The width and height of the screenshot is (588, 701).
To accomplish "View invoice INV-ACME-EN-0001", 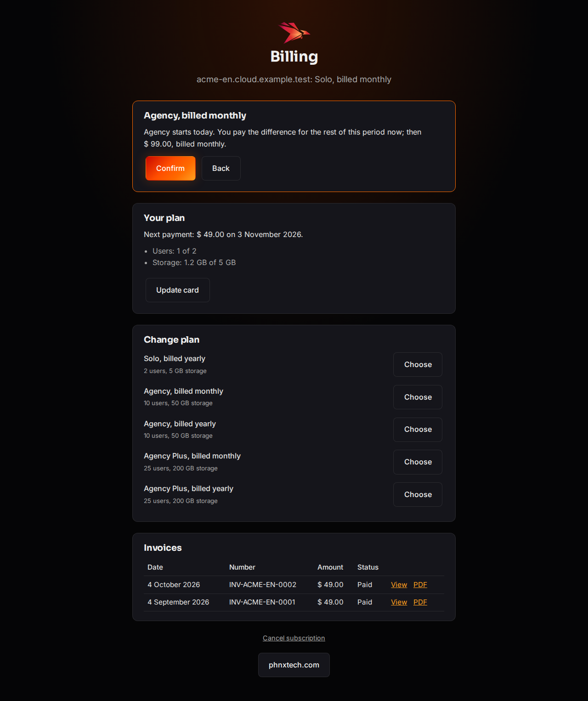I will point(399,602).
